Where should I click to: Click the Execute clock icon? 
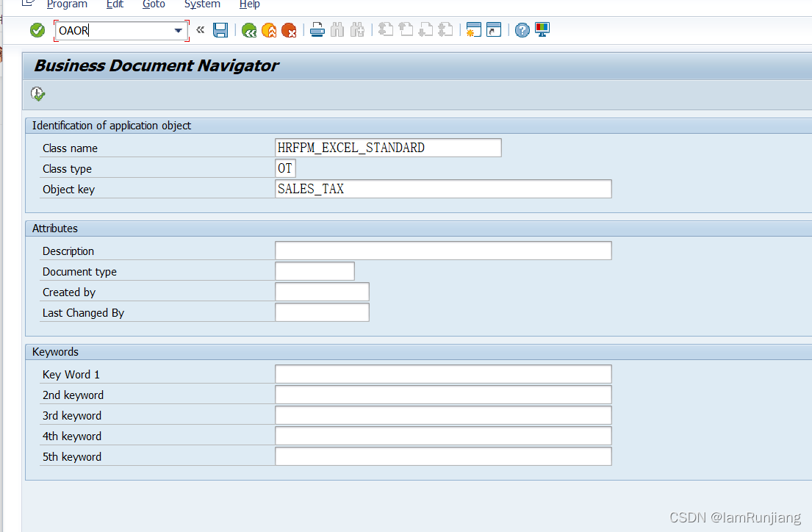pos(37,94)
